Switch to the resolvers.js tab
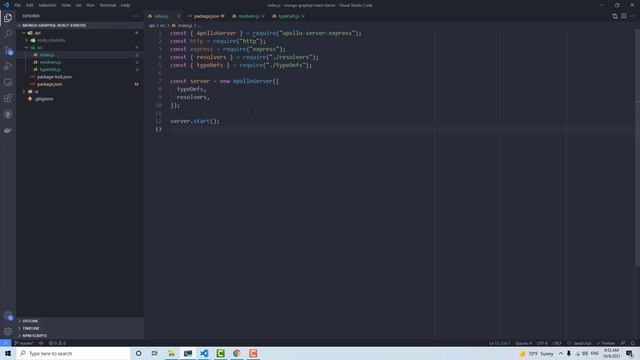This screenshot has width=640, height=360. (x=248, y=16)
